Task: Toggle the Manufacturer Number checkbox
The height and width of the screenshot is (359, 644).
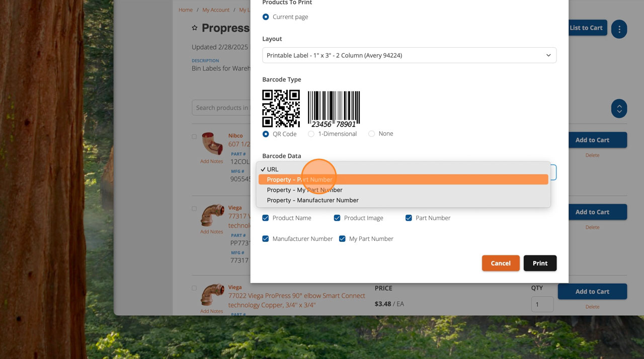Action: [266, 239]
